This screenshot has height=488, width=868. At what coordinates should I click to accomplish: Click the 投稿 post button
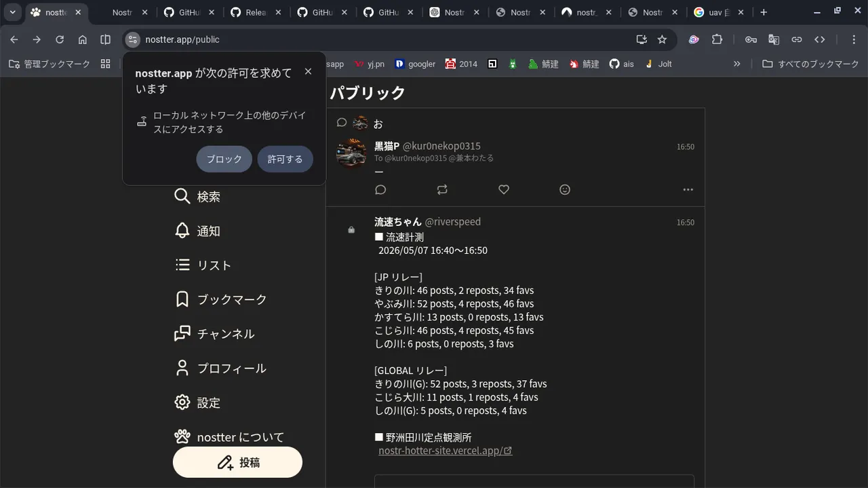click(237, 462)
